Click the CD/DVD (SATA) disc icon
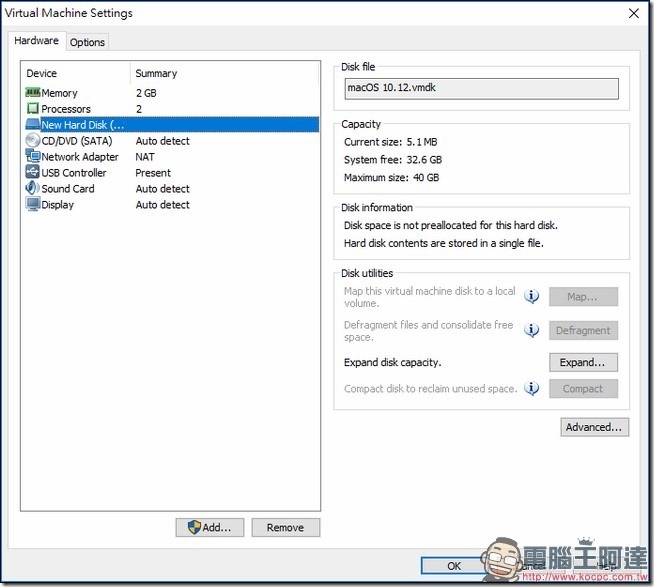This screenshot has width=654, height=587. [33, 140]
